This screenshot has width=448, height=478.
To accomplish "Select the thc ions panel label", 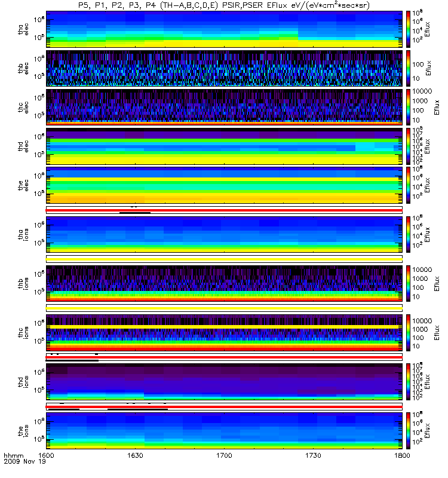I will (x=23, y=333).
